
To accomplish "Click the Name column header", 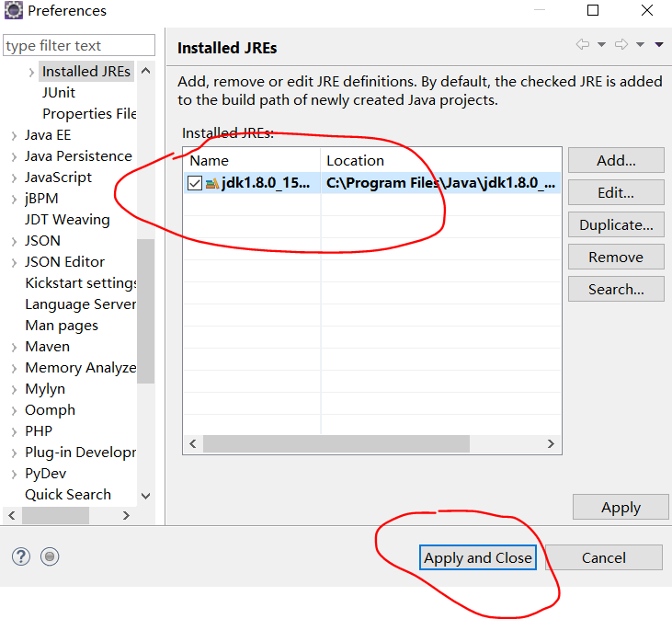I will [252, 160].
